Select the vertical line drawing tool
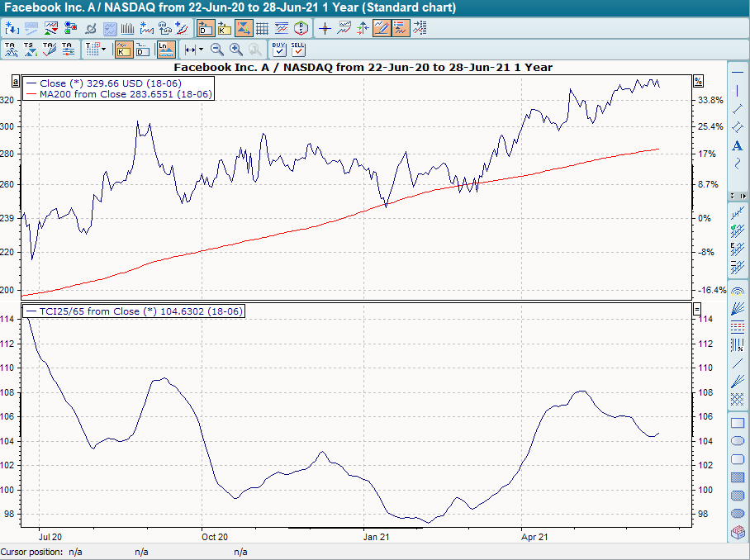The image size is (750, 560). coord(738,91)
